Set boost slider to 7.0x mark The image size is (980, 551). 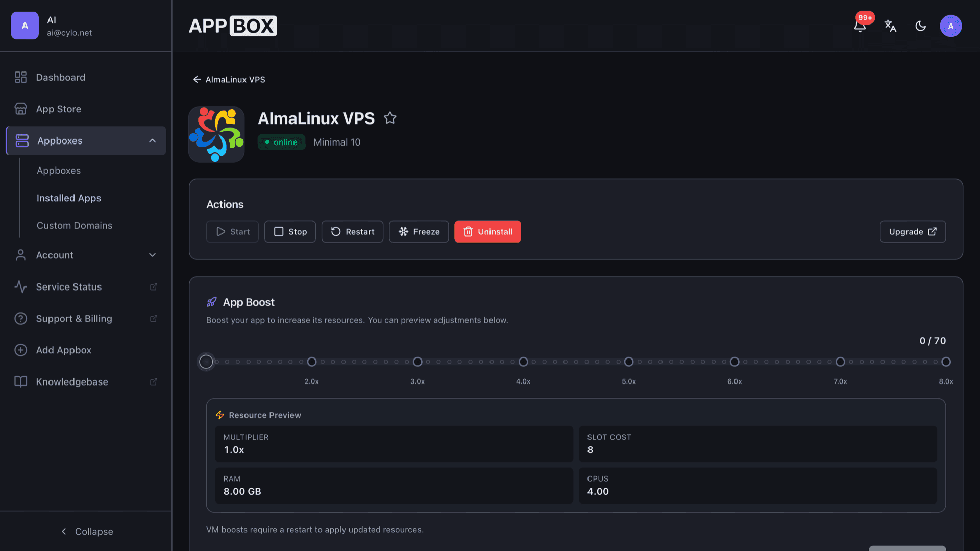[x=840, y=362]
